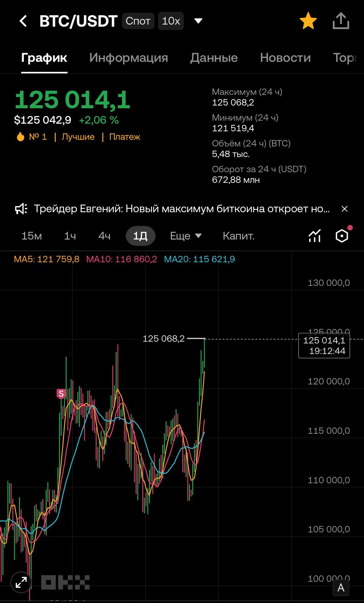Viewport: 364px width, 603px height.
Task: Toggle the favorite star for BTC/USDT
Action: click(x=308, y=21)
